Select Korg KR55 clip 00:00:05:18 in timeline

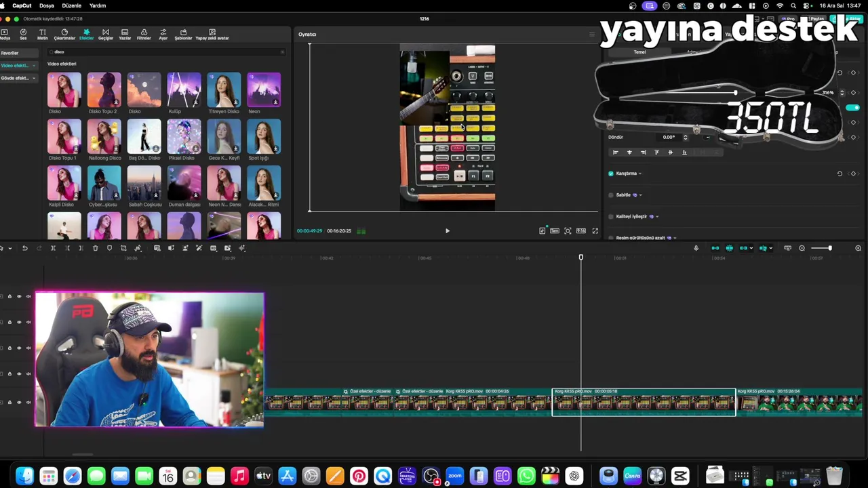644,402
